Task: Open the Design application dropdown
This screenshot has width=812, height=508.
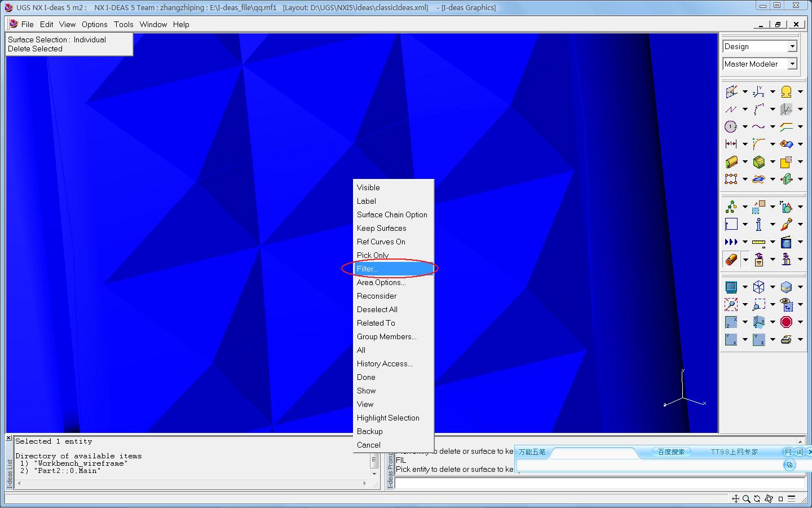Action: (792, 46)
